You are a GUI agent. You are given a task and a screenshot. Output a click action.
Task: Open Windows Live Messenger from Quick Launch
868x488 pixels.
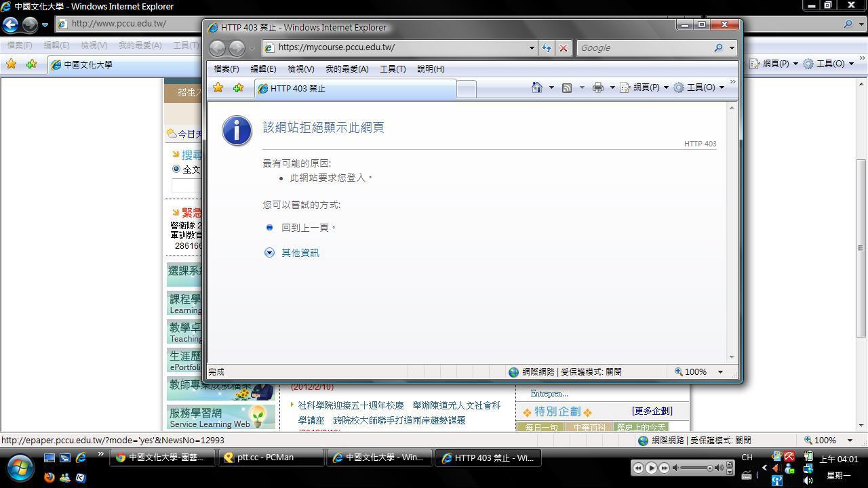[65, 477]
